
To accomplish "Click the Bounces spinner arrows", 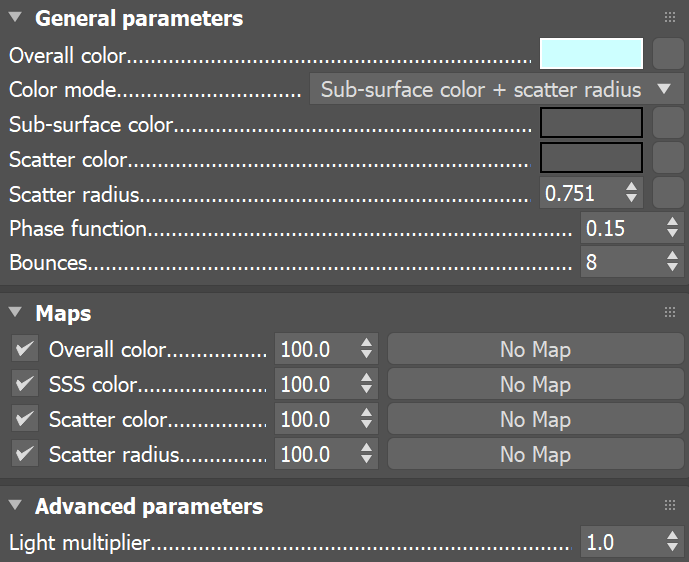I will click(672, 262).
